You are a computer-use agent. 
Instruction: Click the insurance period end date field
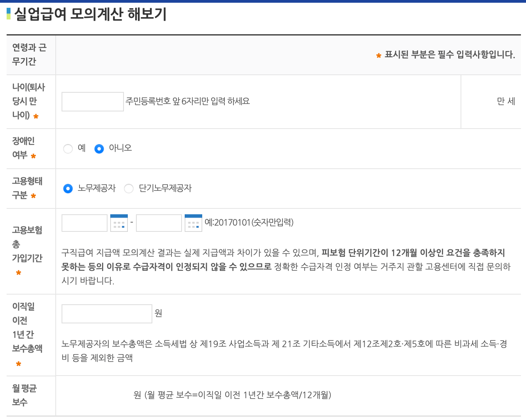click(x=159, y=222)
